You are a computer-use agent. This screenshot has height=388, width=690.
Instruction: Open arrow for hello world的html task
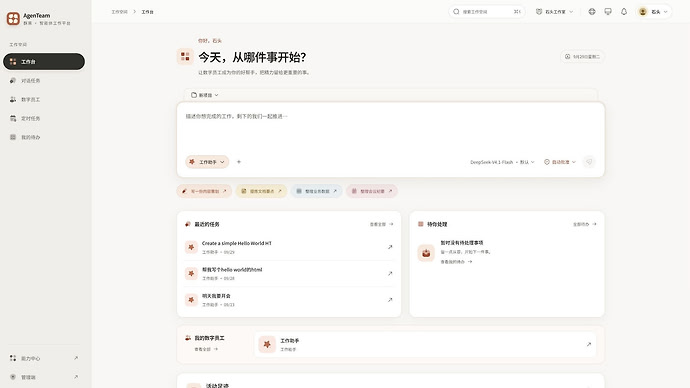(390, 274)
